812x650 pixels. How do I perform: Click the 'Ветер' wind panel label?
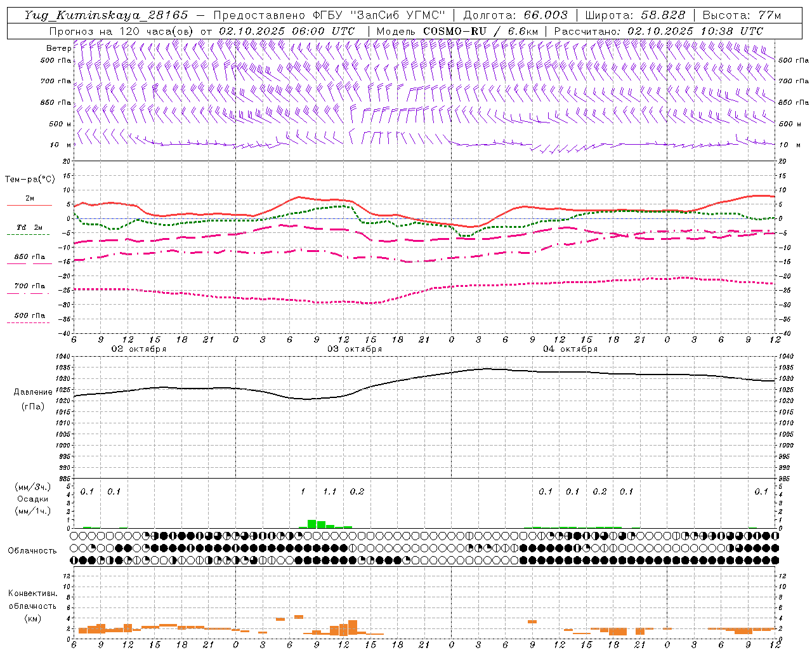coord(59,48)
